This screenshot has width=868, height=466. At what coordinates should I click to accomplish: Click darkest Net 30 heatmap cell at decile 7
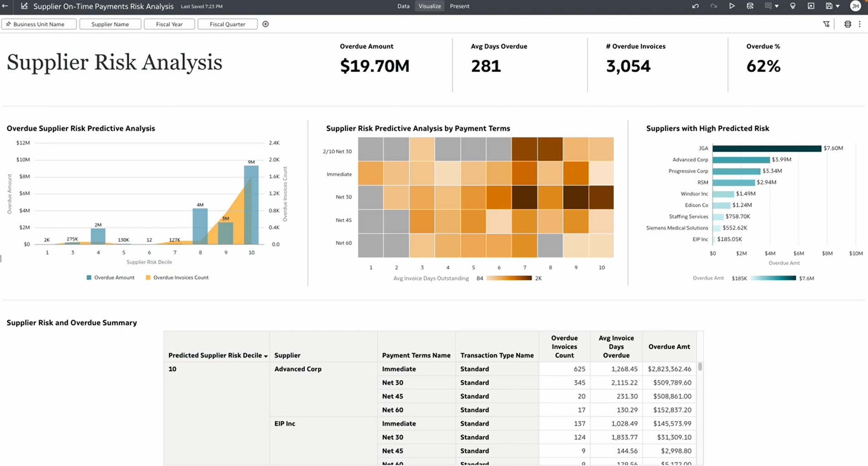point(525,198)
